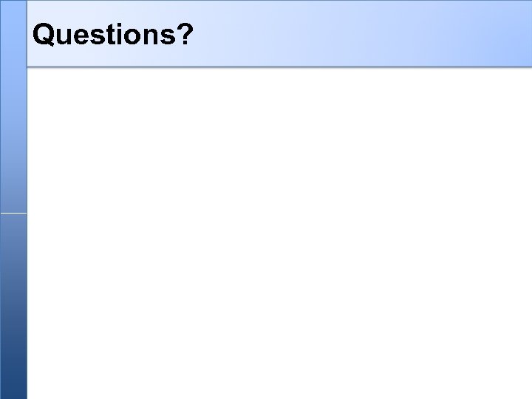Click the gray line beneath the header banner
This screenshot has width=532, height=399.
tap(279, 68)
